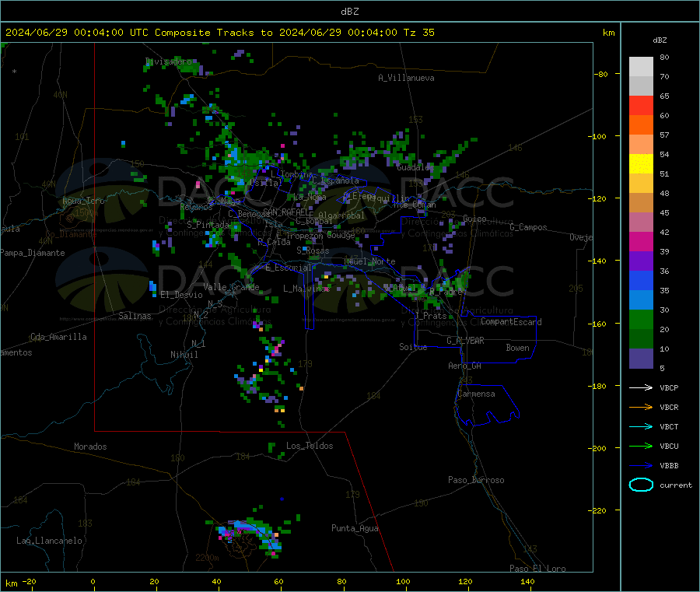Click the 'Los_Toldos' map label
Screen dimensions: 700x592
coord(310,446)
